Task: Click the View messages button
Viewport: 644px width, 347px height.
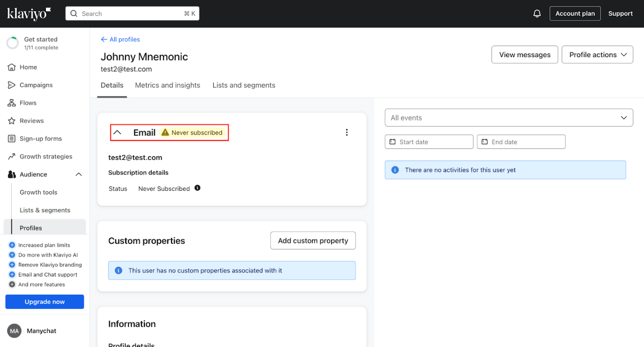Action: click(x=524, y=54)
